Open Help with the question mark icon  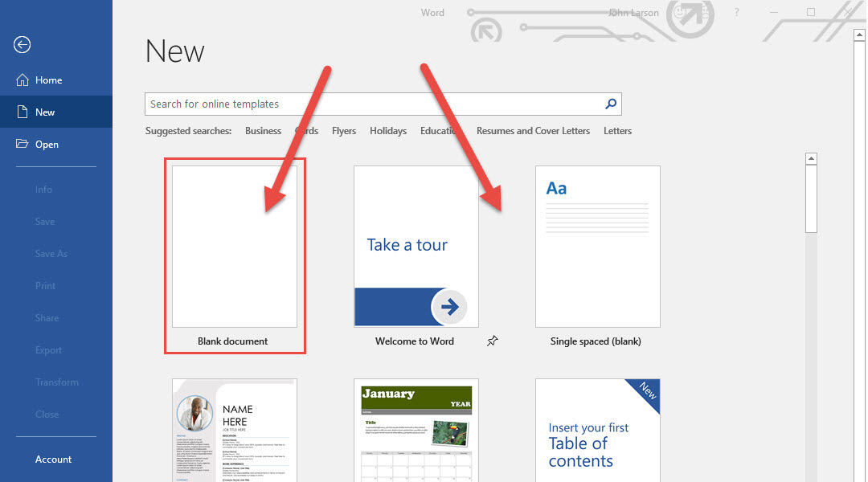click(x=736, y=13)
